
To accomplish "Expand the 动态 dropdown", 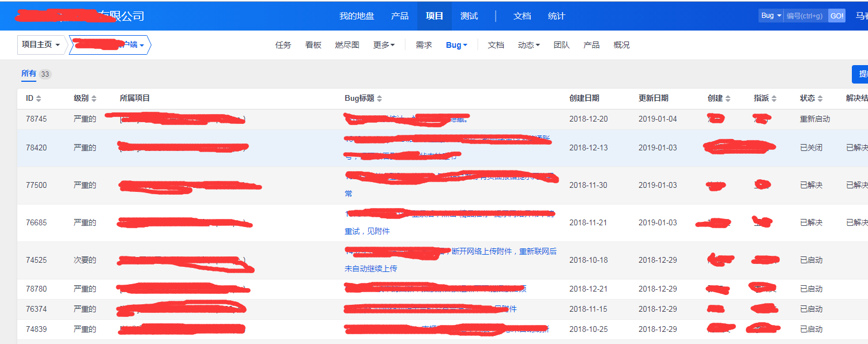I will pyautogui.click(x=529, y=44).
